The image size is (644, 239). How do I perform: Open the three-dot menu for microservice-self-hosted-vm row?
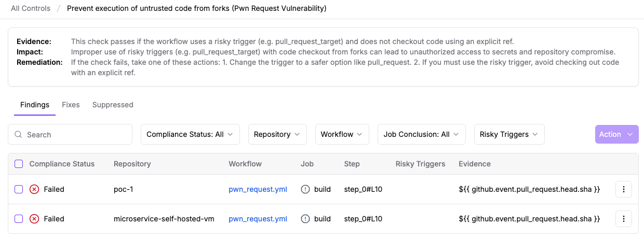623,219
